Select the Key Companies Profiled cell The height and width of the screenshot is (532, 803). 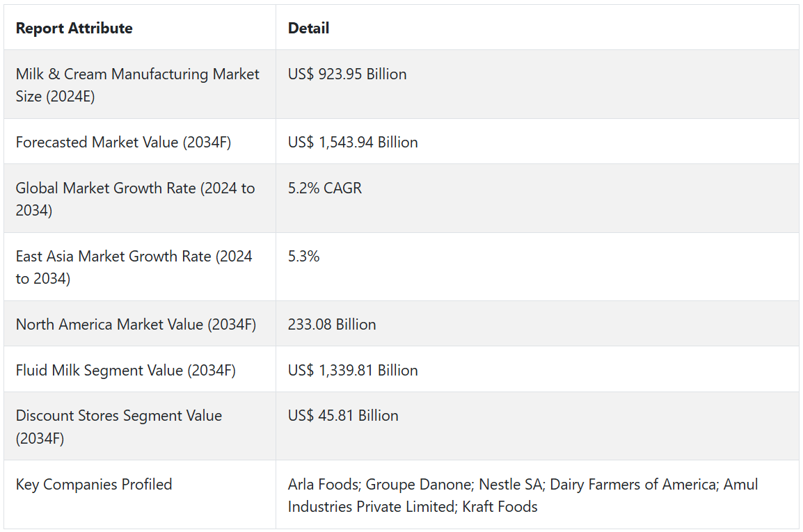click(x=94, y=485)
